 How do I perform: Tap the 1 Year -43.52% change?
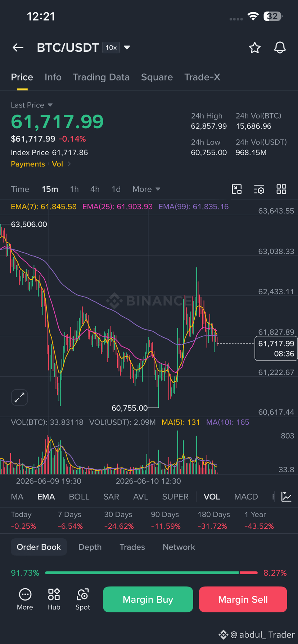point(259,520)
